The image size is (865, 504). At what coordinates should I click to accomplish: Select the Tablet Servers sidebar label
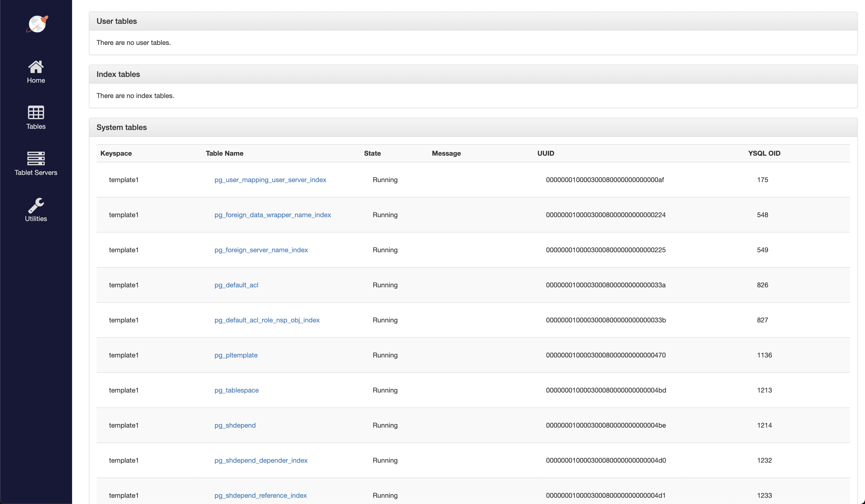[x=36, y=172]
